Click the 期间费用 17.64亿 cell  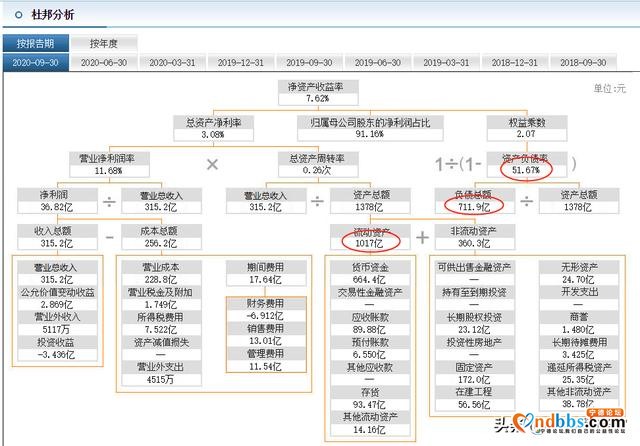266,273
